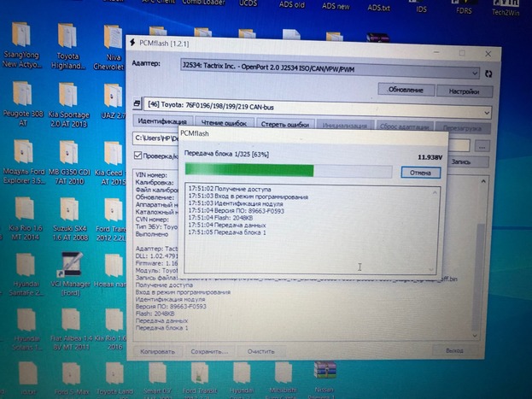Click the Настройки button
The image size is (532, 399).
pyautogui.click(x=464, y=90)
